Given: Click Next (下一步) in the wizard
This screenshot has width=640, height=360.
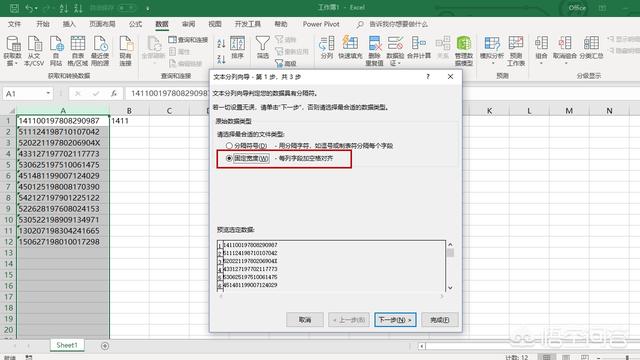Looking at the screenshot, I should click(395, 320).
